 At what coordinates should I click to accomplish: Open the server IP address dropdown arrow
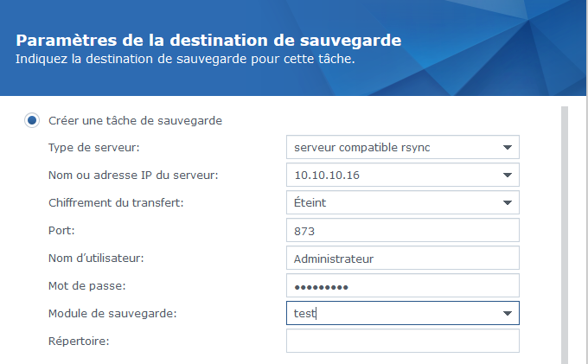[508, 176]
